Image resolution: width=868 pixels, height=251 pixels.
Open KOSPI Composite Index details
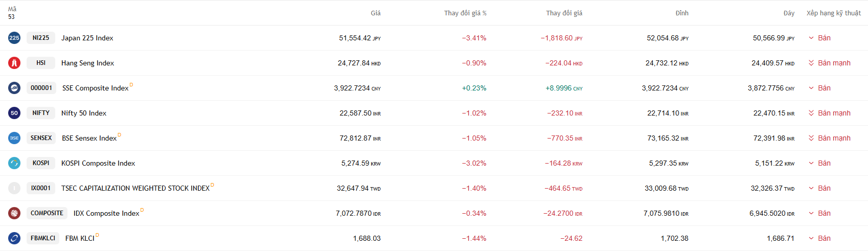click(x=98, y=163)
